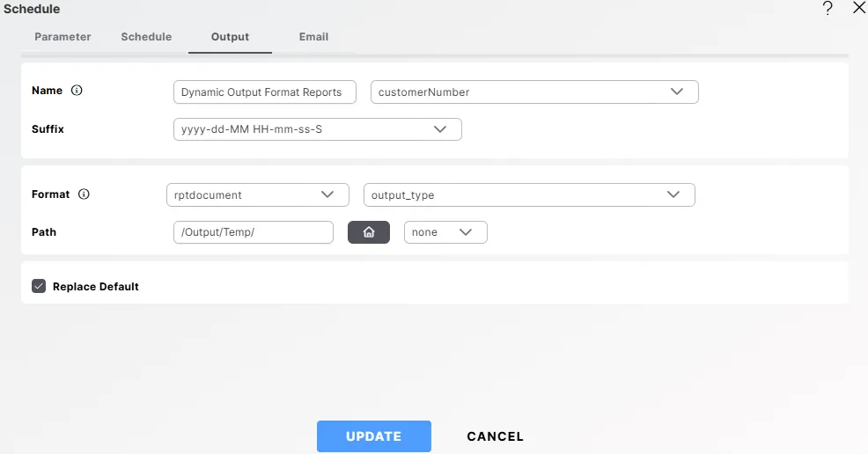This screenshot has width=868, height=454.
Task: Switch to the Schedule tab
Action: [x=146, y=37]
